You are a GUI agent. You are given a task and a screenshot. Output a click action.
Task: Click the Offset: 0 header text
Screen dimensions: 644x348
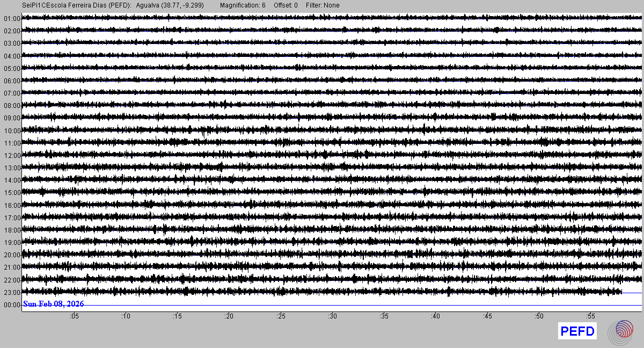(x=286, y=5)
